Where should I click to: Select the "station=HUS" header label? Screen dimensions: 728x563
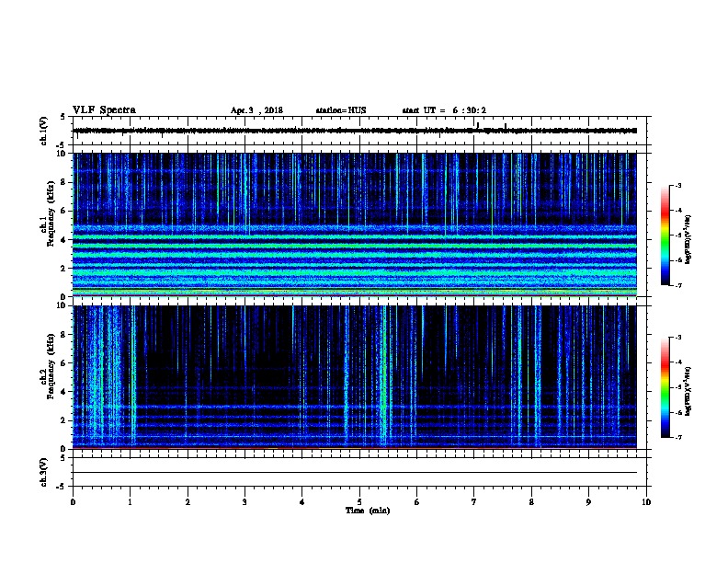tap(341, 110)
